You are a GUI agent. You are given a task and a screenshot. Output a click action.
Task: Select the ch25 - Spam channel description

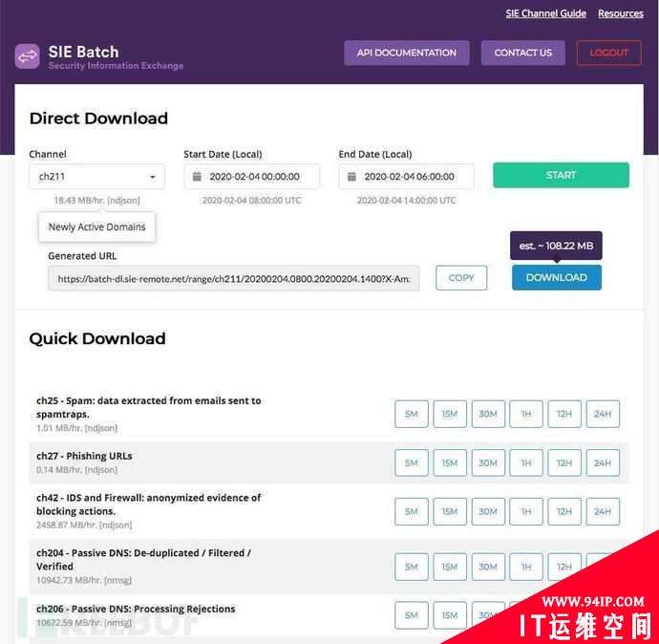[x=148, y=407]
